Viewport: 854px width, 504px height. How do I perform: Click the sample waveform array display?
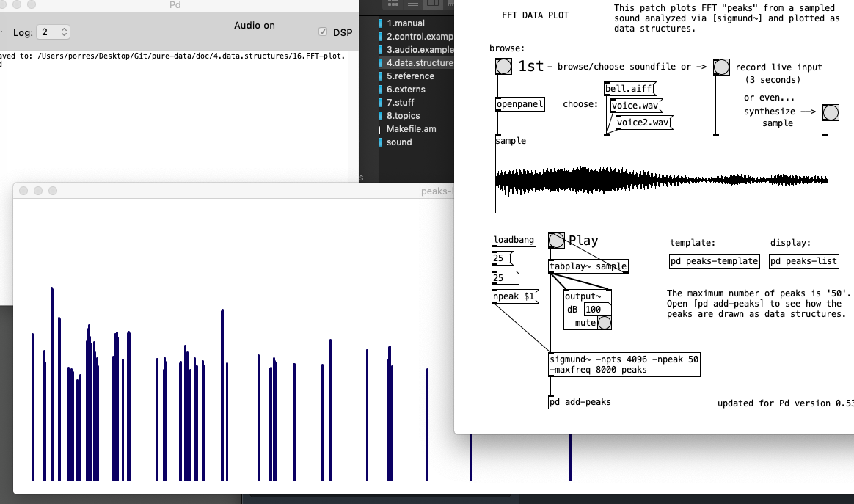point(660,180)
